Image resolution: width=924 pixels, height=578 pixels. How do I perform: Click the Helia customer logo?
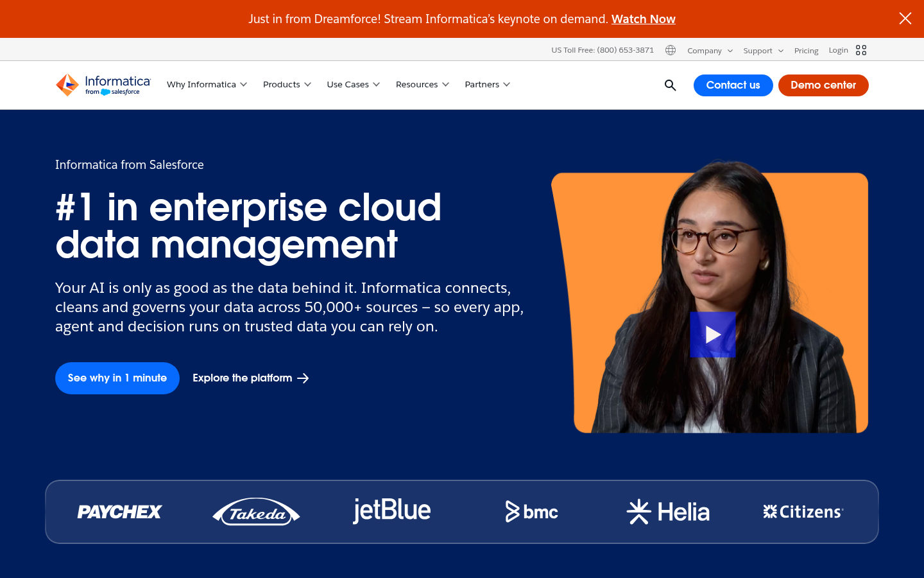coord(668,512)
